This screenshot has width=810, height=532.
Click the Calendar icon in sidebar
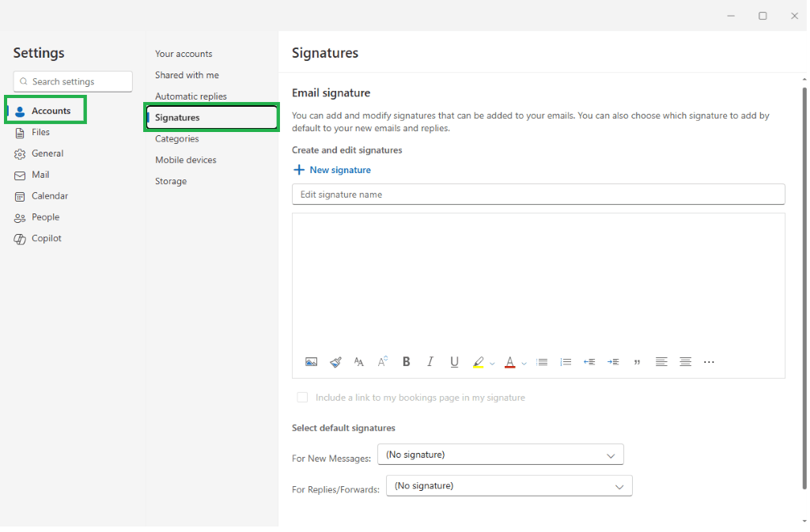(20, 197)
